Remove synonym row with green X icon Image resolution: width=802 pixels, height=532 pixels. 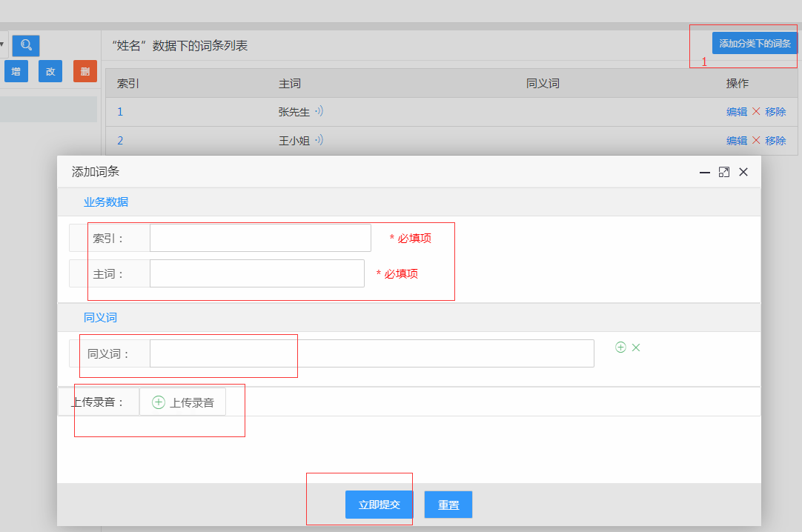pos(636,347)
